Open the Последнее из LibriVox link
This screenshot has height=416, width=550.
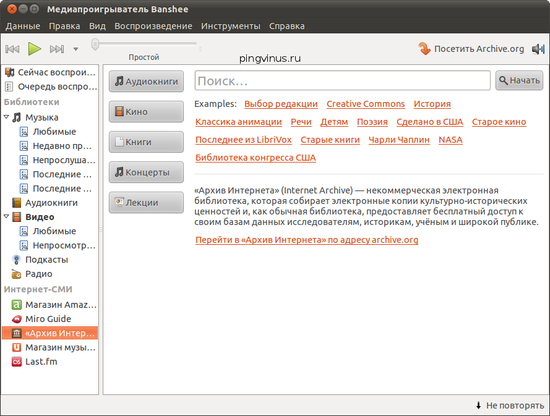tap(243, 140)
